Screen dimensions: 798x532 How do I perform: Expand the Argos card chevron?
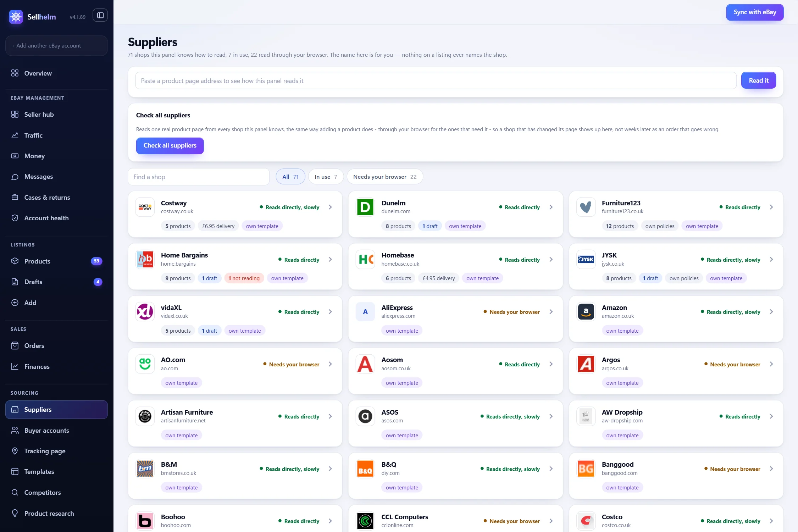(771, 364)
